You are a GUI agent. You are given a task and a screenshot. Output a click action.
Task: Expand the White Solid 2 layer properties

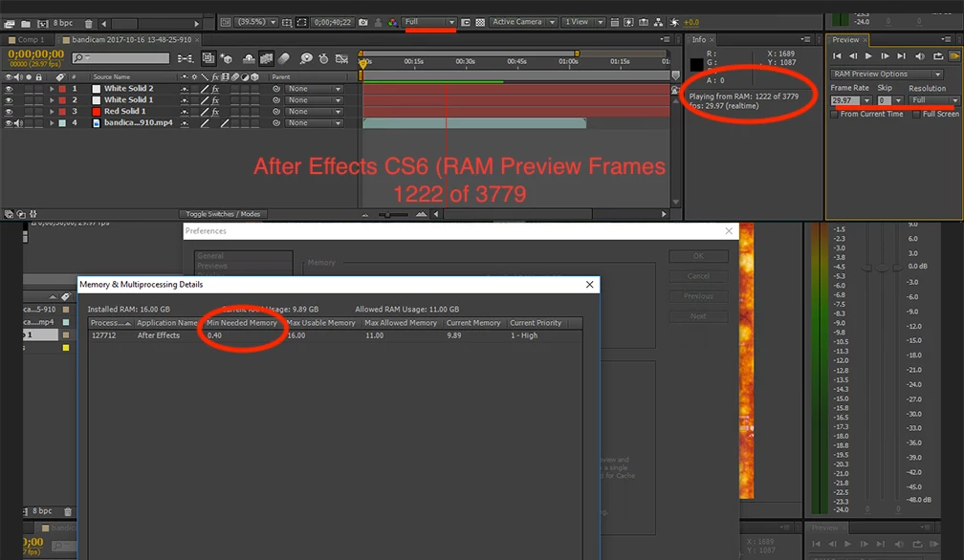point(52,89)
